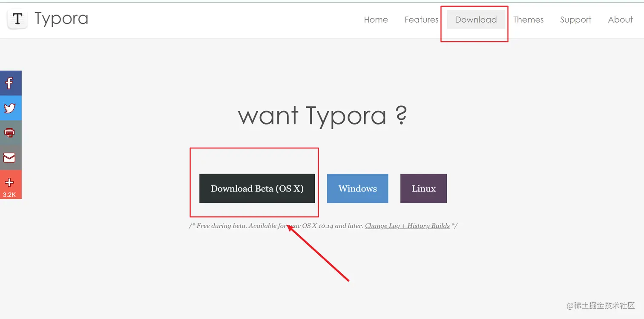Open the Support nav item
Image resolution: width=644 pixels, height=319 pixels.
click(575, 20)
